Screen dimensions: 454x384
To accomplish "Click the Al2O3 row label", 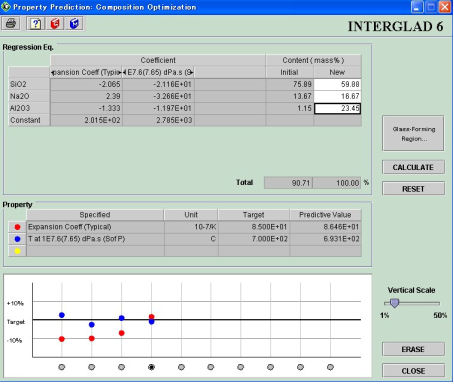I will click(29, 108).
